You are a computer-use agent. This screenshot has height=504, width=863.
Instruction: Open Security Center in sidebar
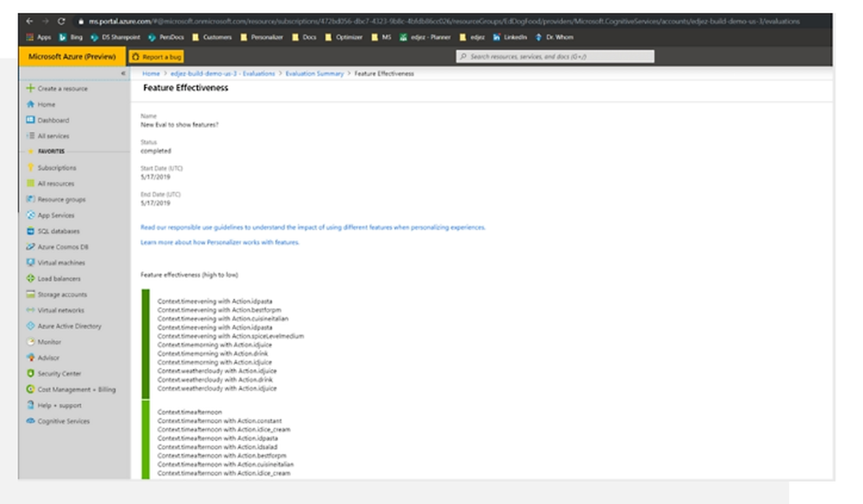[54, 374]
